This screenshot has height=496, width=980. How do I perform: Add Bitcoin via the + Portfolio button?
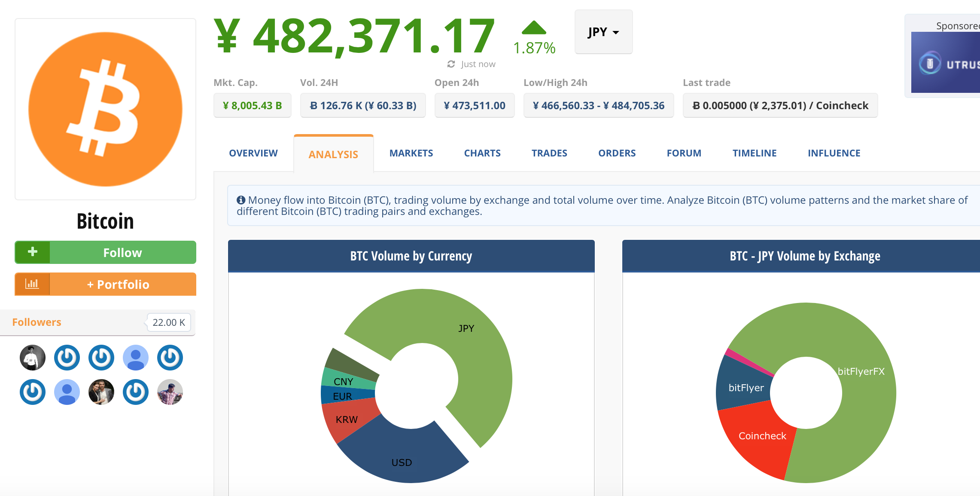tap(122, 285)
